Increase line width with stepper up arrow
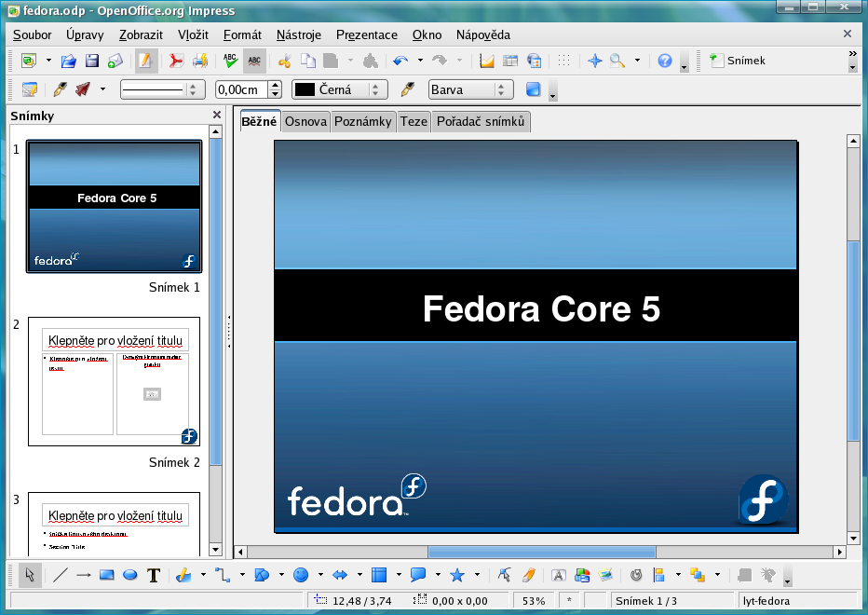This screenshot has width=868, height=615. [275, 86]
